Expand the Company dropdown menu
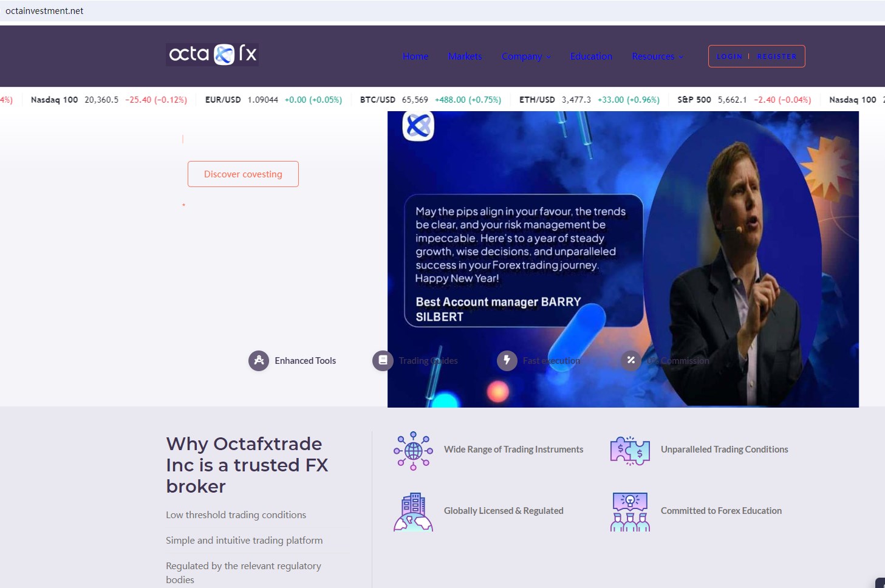The image size is (885, 588). click(x=526, y=56)
